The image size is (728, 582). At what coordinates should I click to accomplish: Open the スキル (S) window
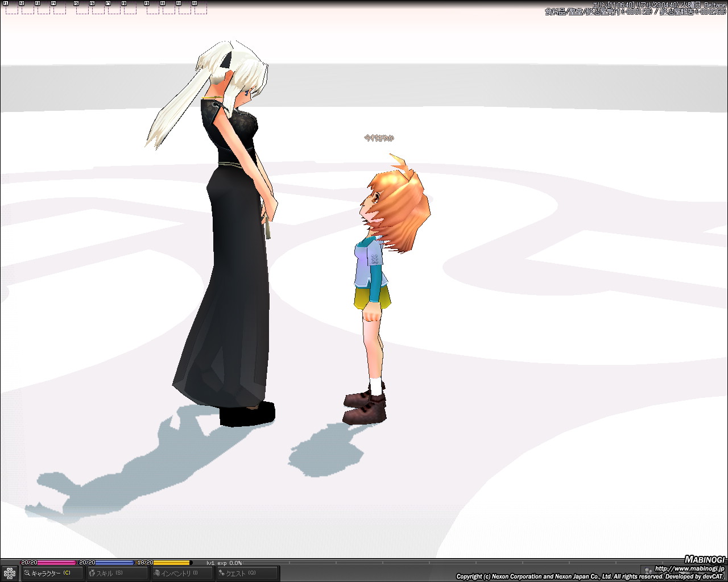point(117,573)
